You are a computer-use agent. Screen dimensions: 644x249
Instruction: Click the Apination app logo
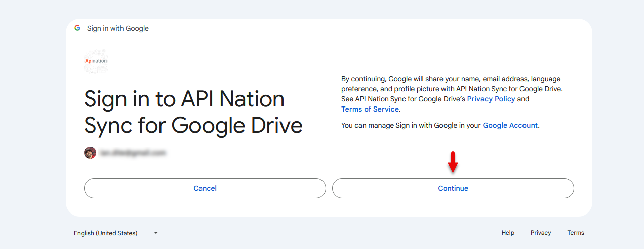(x=96, y=61)
